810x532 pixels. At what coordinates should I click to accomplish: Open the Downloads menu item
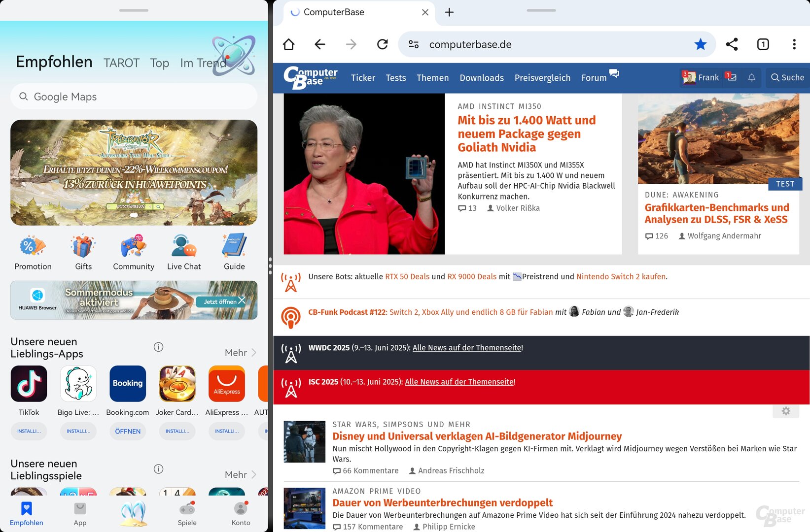pos(482,78)
